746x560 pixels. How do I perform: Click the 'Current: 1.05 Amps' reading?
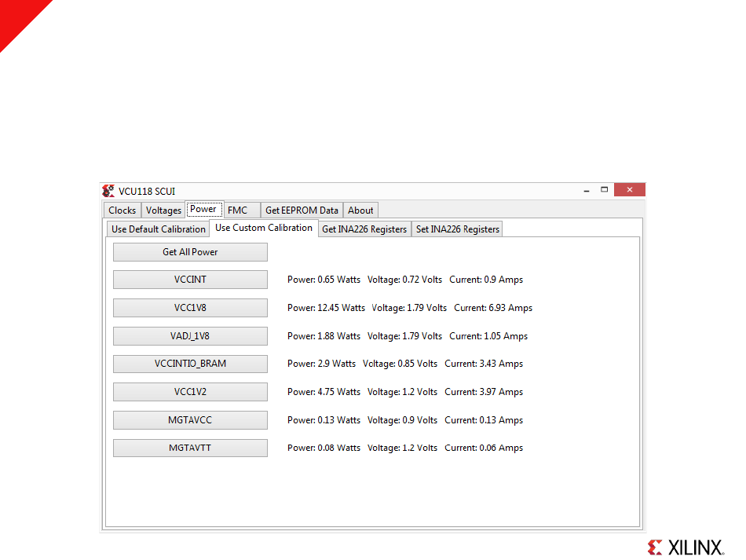(488, 336)
